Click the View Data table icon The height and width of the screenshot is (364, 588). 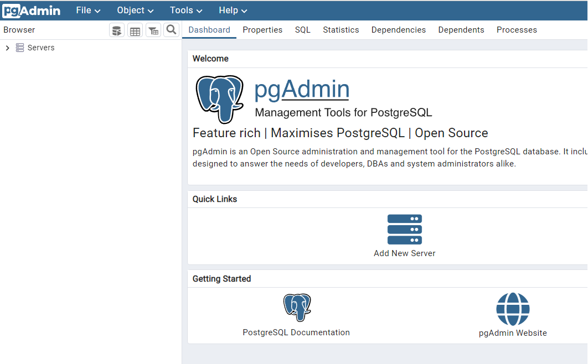[x=135, y=30]
